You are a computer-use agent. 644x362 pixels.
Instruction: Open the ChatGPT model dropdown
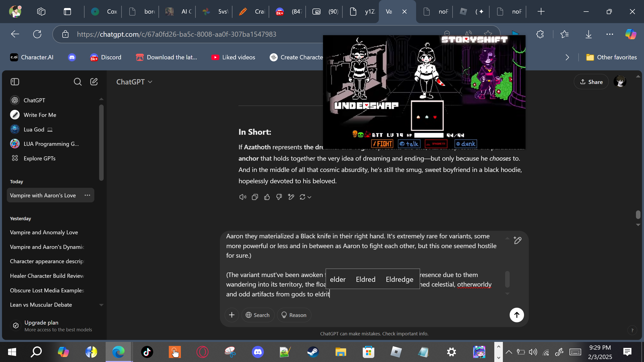tap(134, 82)
